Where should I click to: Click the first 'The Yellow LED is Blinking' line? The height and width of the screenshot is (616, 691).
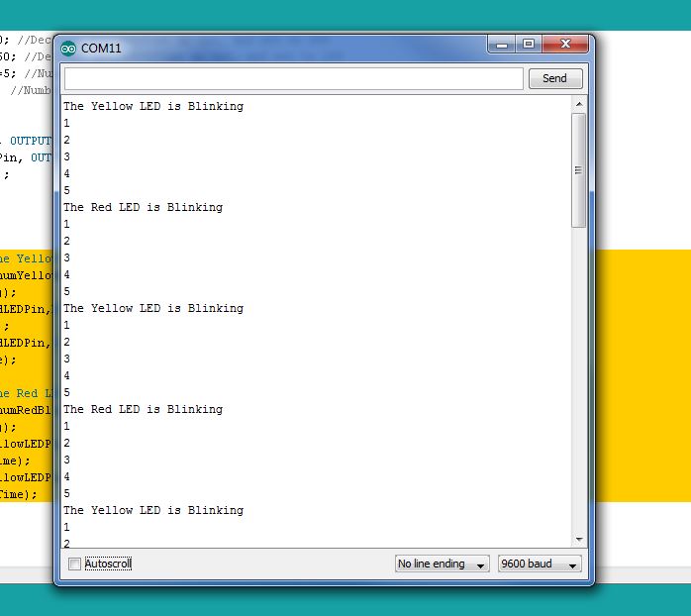pyautogui.click(x=153, y=106)
